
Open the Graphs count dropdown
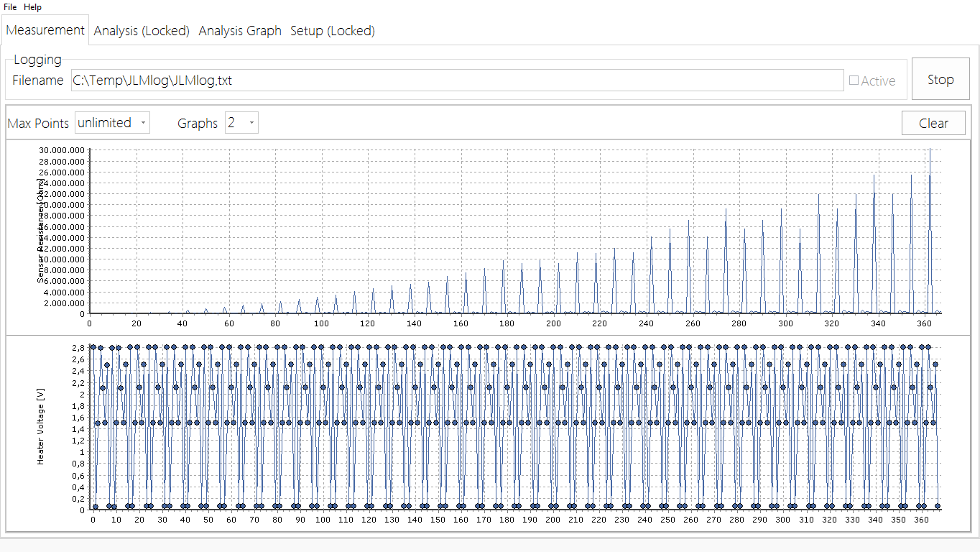(241, 123)
